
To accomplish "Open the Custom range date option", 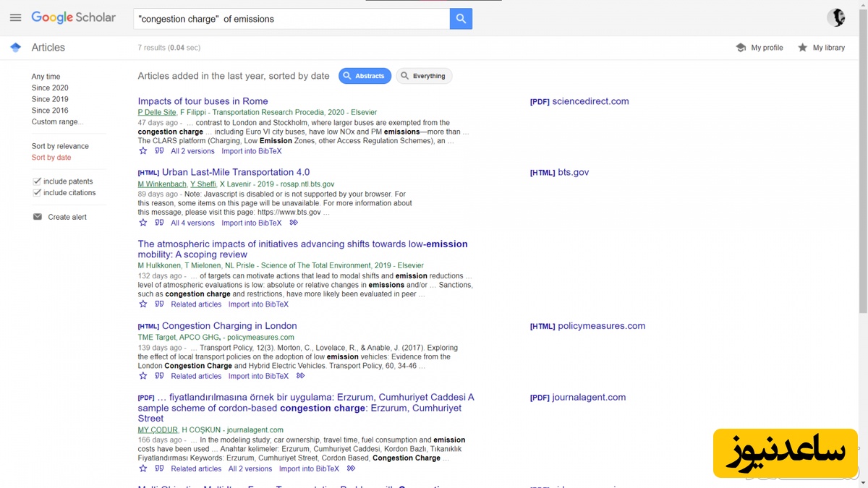I will [57, 122].
